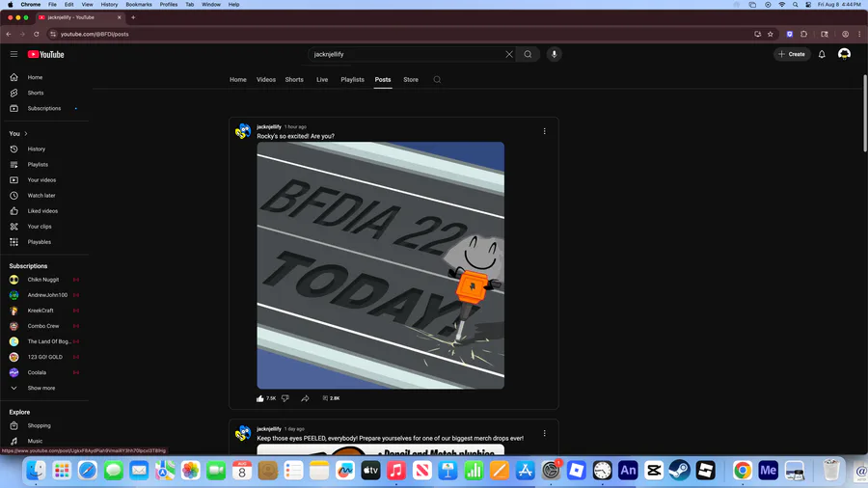Open Subscriptions in the sidebar

click(x=44, y=108)
